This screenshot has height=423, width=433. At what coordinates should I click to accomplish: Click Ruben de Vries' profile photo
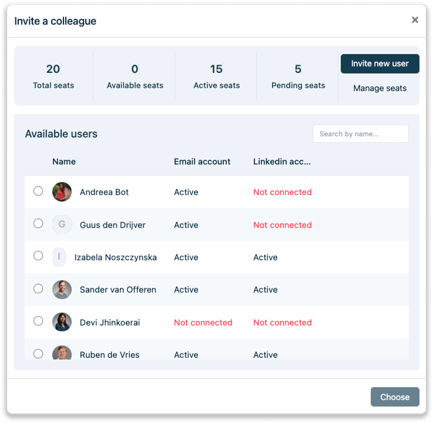click(62, 353)
